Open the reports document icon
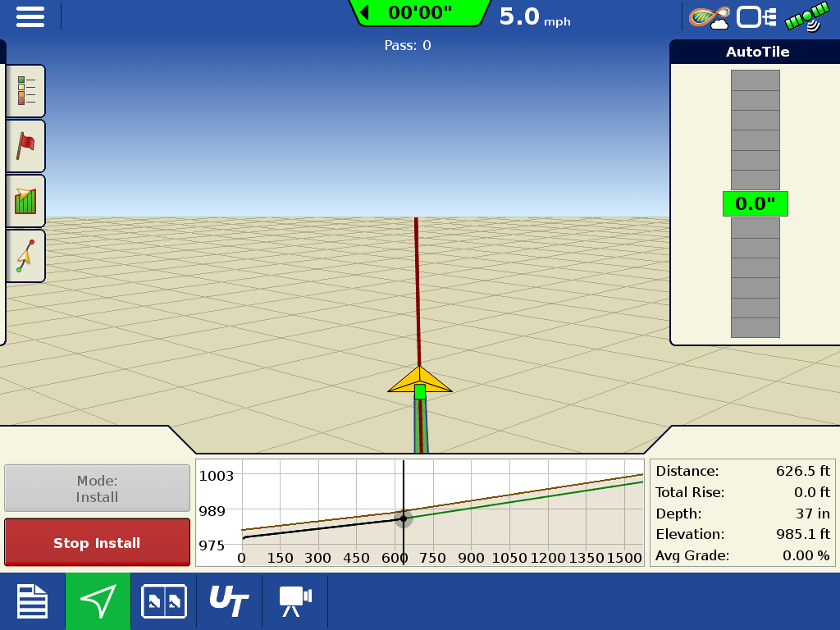 (x=33, y=601)
